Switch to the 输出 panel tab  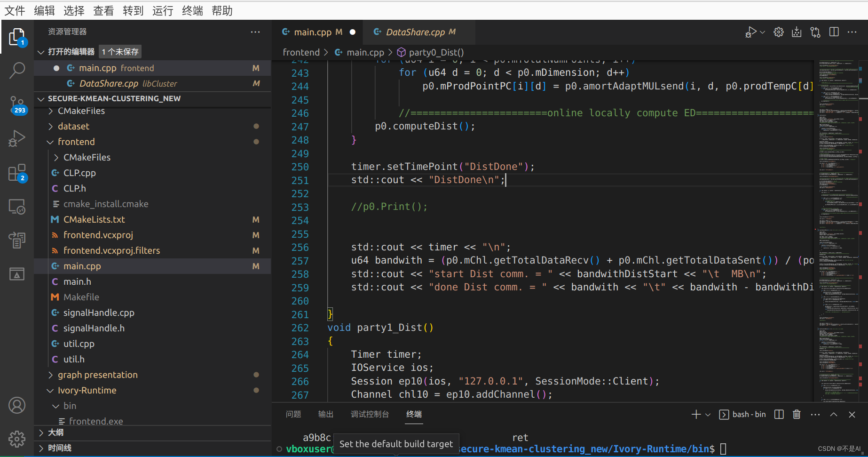[325, 414]
